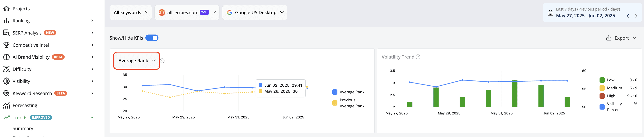
Task: Click 'Jun 02, 2025: 29.41' tooltip text
Action: 283,85
